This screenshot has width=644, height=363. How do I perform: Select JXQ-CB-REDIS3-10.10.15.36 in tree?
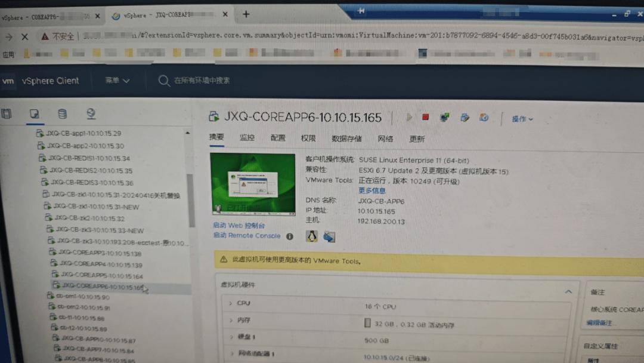click(92, 183)
